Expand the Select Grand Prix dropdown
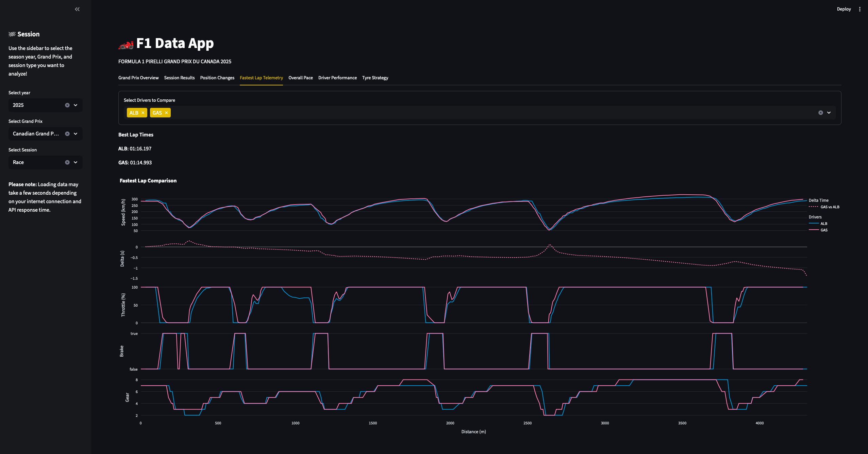868x454 pixels. pos(76,134)
